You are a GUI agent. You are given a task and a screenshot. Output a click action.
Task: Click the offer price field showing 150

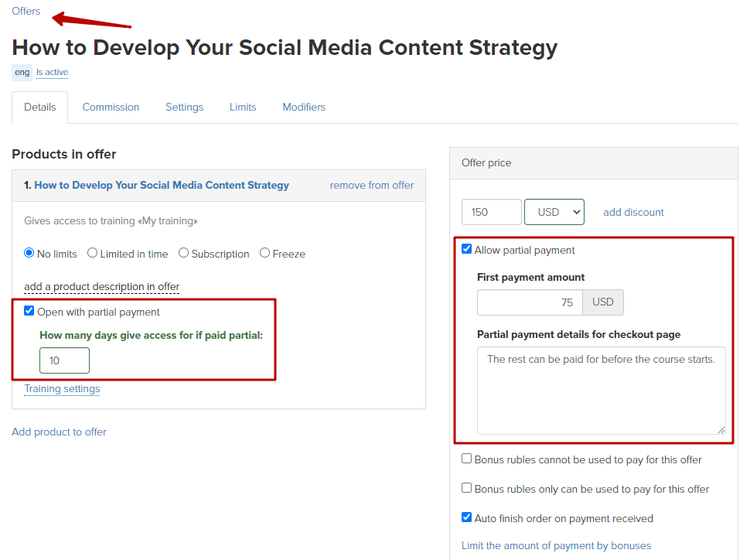pyautogui.click(x=491, y=212)
